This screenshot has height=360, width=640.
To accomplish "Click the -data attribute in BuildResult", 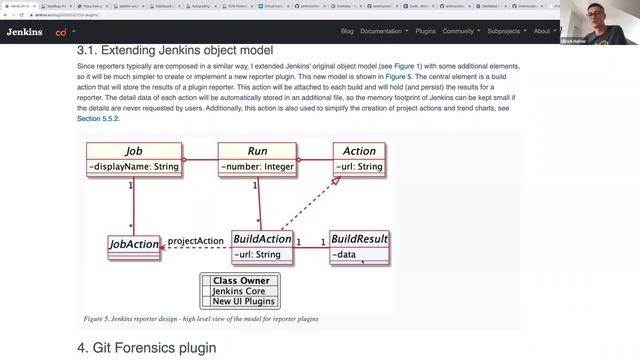I will pos(344,255).
